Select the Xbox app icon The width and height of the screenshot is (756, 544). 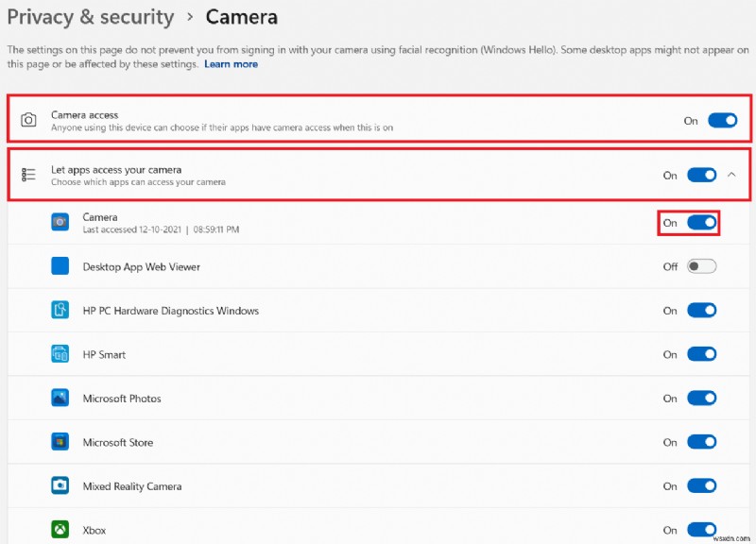pyautogui.click(x=59, y=530)
